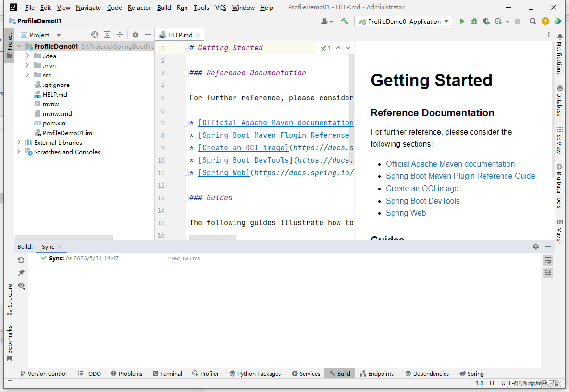Image resolution: width=569 pixels, height=392 pixels.
Task: Go to next highlighted problem arrow
Action: click(348, 48)
